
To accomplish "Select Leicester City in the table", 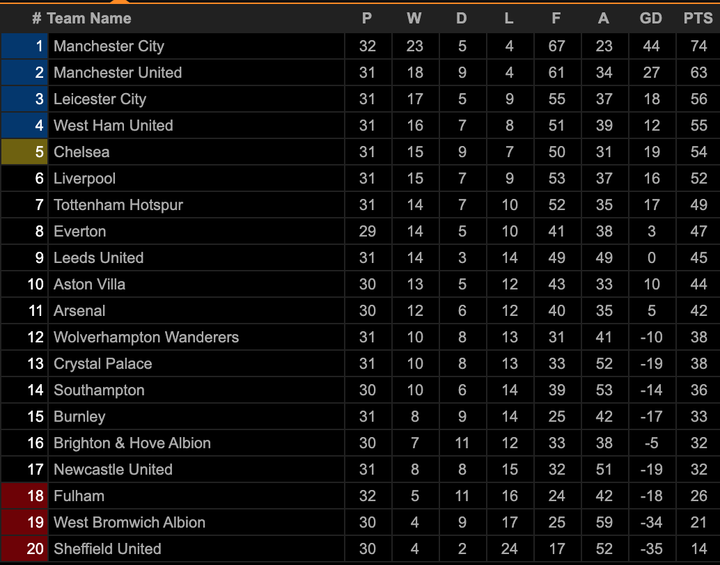I will pyautogui.click(x=99, y=99).
